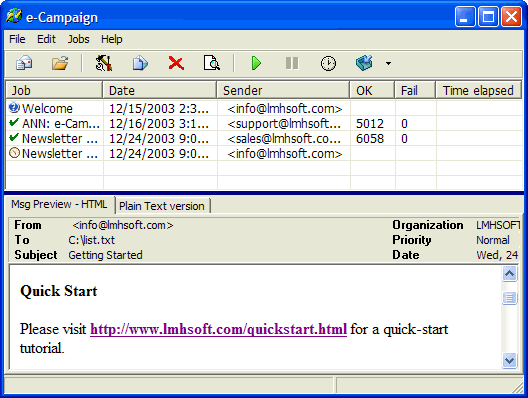
Task: Click the new mail job toolbar icon
Action: click(x=24, y=63)
